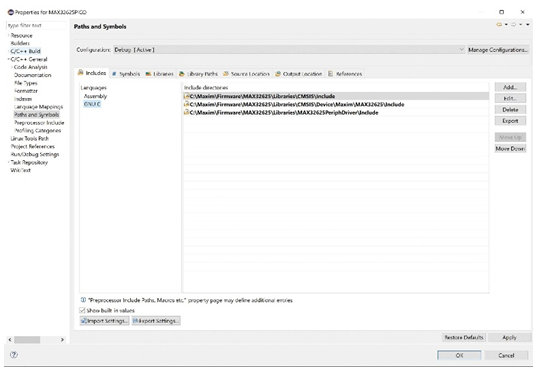This screenshot has height=370, width=539.
Task: Open forward history dropdown arrow
Action: tap(520, 24)
